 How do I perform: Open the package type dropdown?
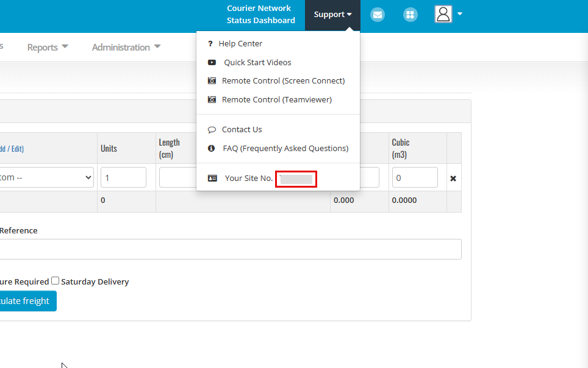pyautogui.click(x=46, y=177)
